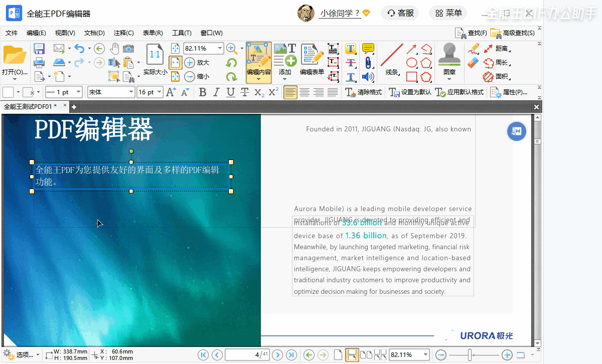
Task: Choose the sticky note comment tool
Action: (368, 49)
